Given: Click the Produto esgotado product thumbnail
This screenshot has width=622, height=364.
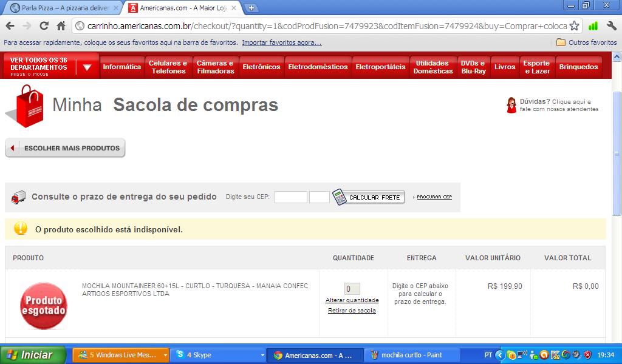Looking at the screenshot, I should 43,305.
